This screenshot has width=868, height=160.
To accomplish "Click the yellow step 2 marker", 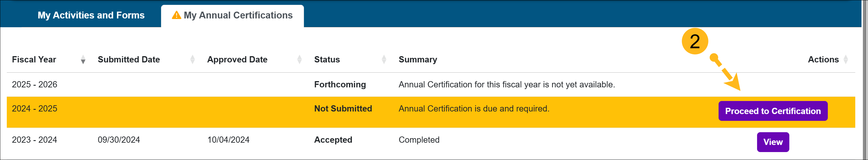I will click(695, 41).
